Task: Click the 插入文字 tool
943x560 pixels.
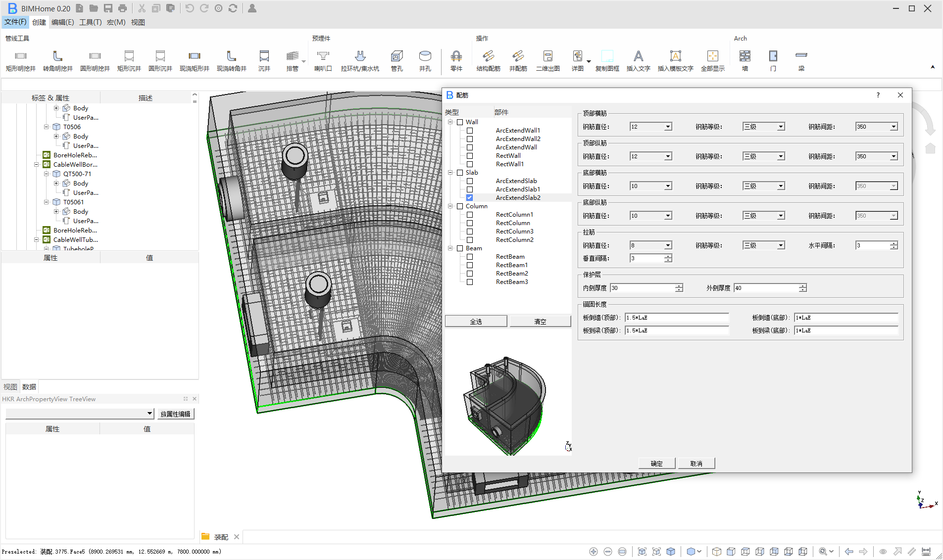Action: [x=639, y=61]
